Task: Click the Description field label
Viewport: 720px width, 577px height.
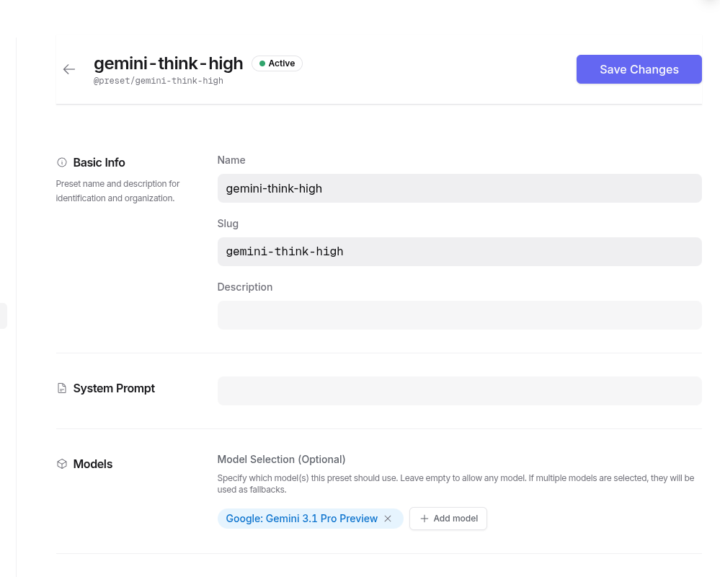Action: (245, 287)
